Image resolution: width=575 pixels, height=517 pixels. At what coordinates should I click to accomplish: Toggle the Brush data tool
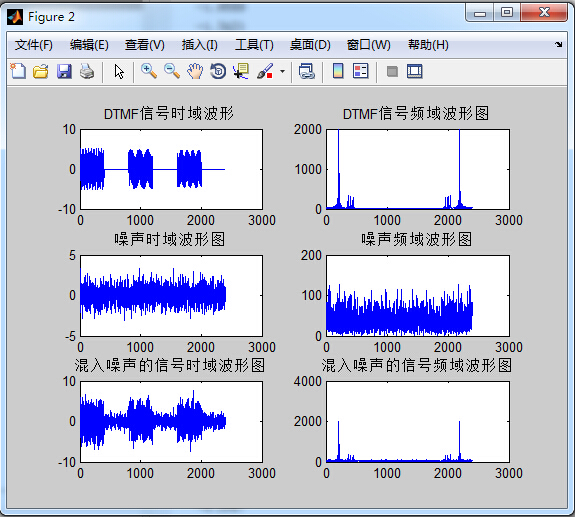pyautogui.click(x=265, y=71)
